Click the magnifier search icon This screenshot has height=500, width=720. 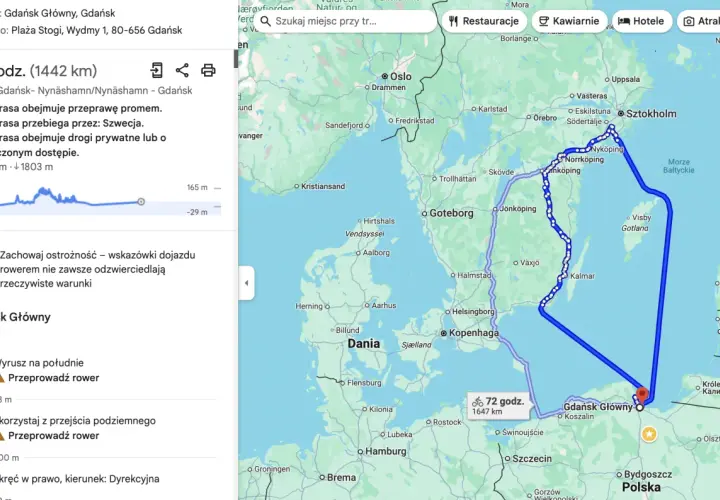tap(265, 21)
